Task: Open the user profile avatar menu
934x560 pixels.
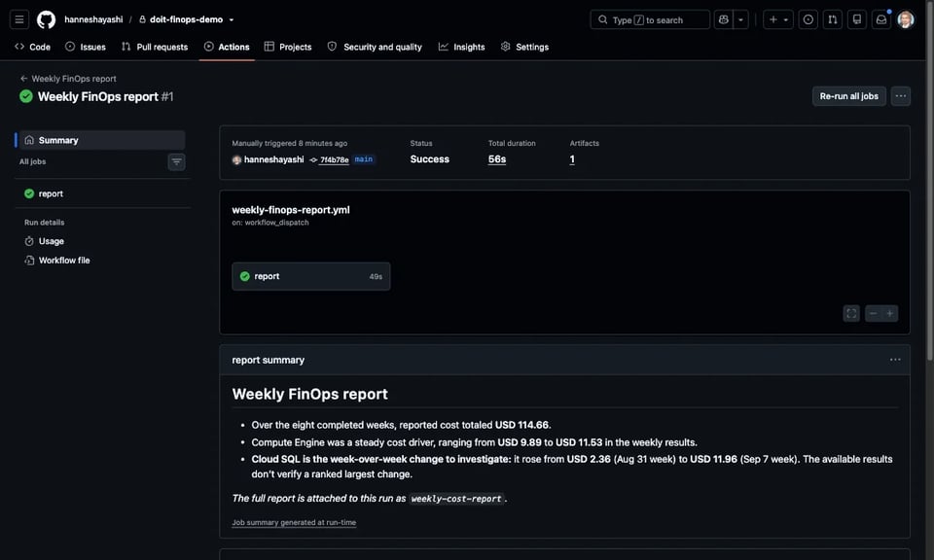Action: click(x=906, y=19)
